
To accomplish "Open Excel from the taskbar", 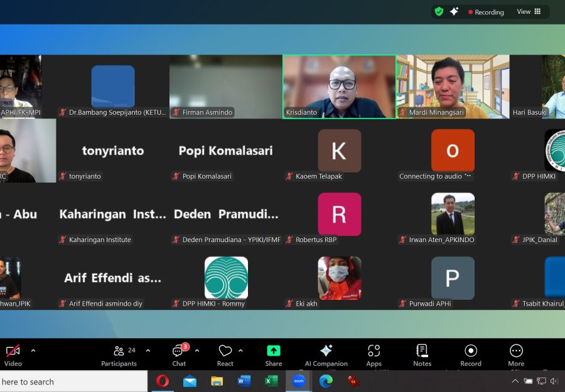I will (x=271, y=381).
